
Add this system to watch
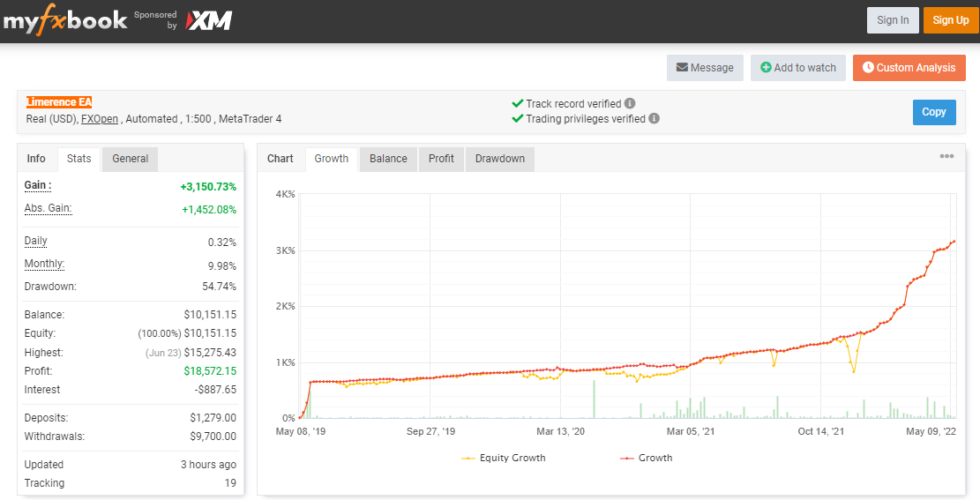[x=798, y=68]
